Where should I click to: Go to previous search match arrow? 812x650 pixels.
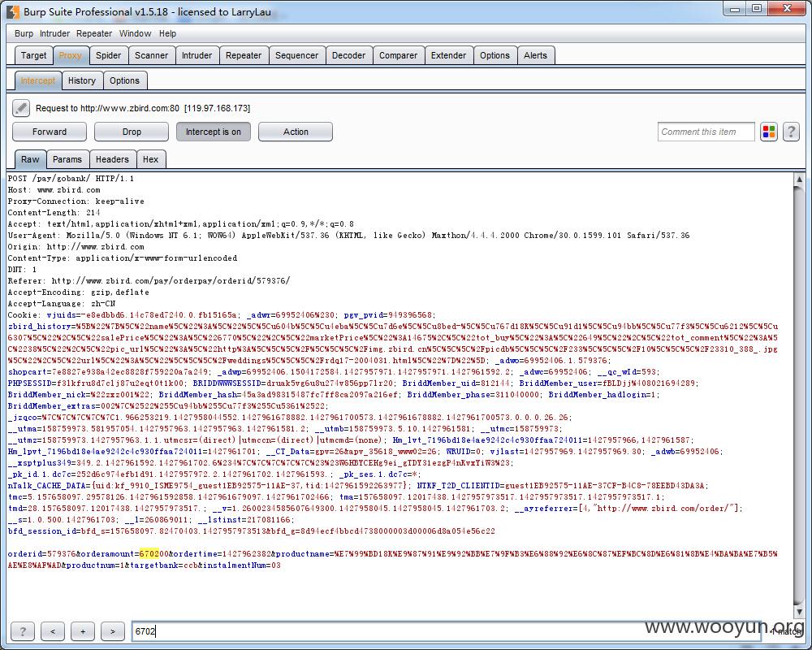tap(52, 630)
